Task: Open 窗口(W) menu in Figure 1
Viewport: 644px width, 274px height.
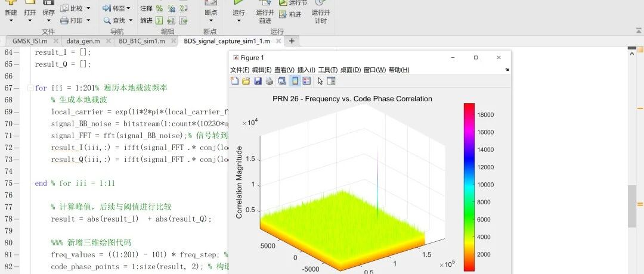Action: click(374, 70)
